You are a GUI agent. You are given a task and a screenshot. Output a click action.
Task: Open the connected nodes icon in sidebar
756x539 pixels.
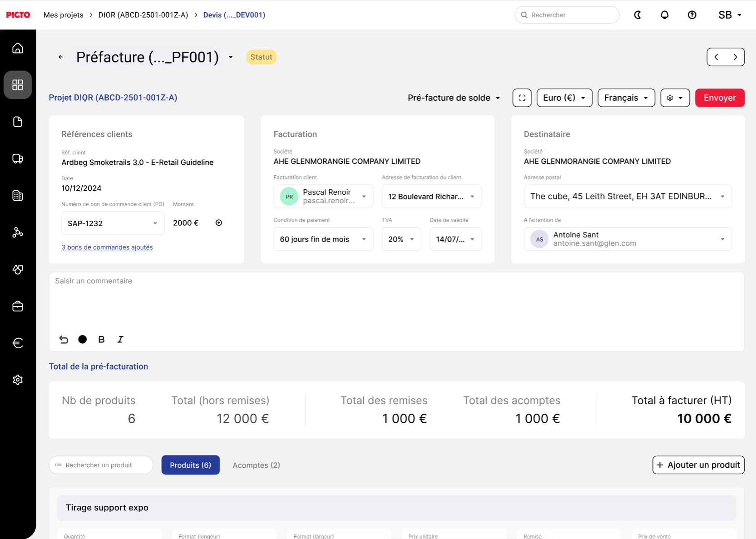pyautogui.click(x=18, y=232)
